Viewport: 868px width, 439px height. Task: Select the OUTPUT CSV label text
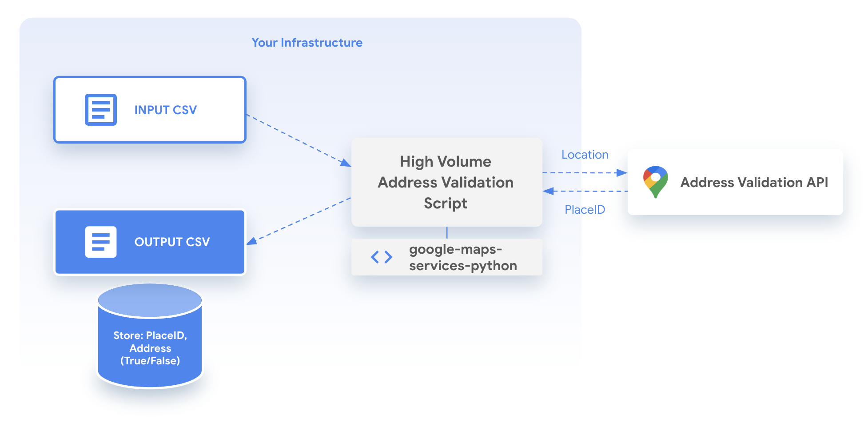pyautogui.click(x=172, y=242)
